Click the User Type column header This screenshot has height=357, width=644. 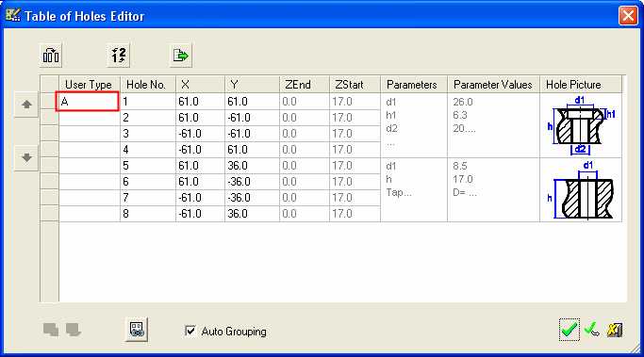point(90,85)
